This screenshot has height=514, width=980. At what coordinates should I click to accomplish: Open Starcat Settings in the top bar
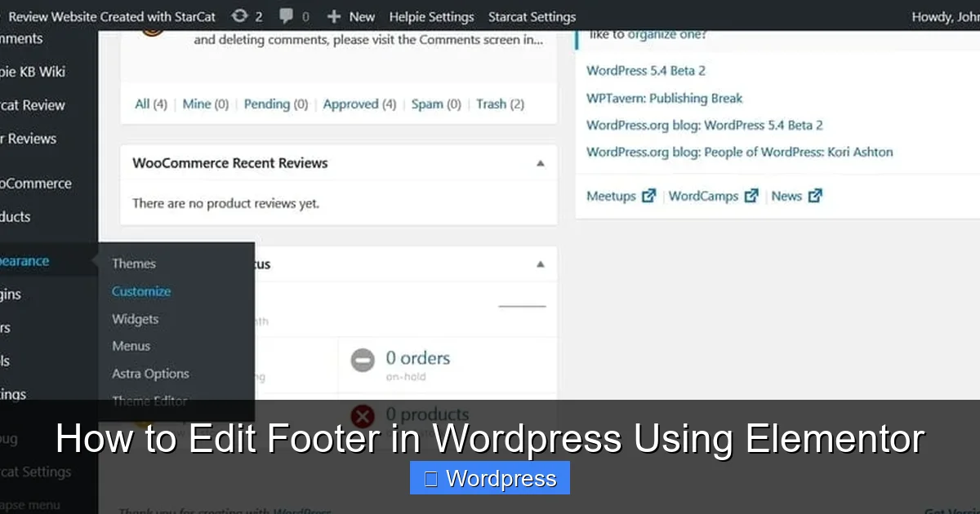pos(532,16)
